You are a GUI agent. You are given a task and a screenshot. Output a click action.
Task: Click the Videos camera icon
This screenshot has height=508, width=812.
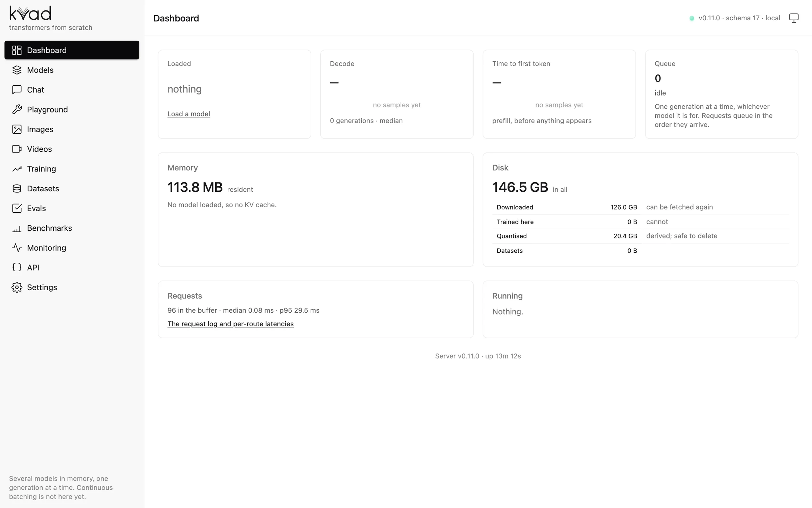pos(17,149)
